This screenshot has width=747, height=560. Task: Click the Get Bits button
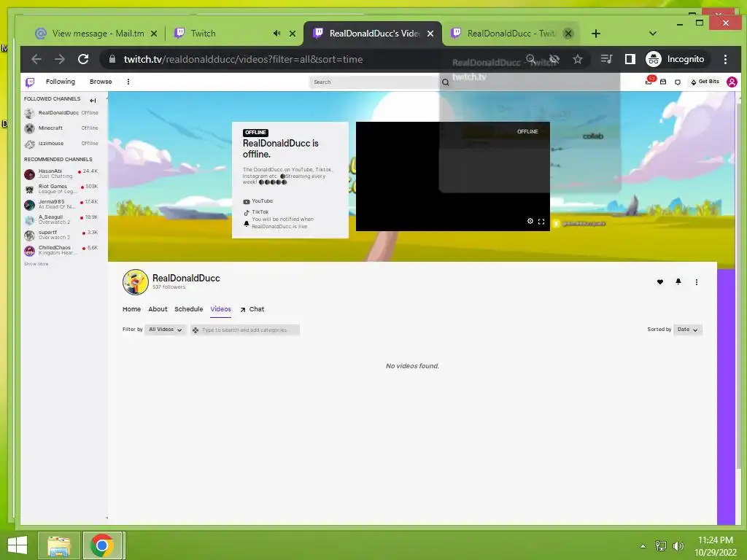coord(705,82)
